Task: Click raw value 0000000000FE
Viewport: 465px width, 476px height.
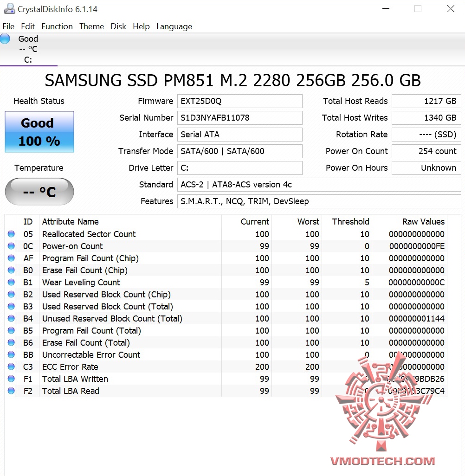Action: coord(417,246)
